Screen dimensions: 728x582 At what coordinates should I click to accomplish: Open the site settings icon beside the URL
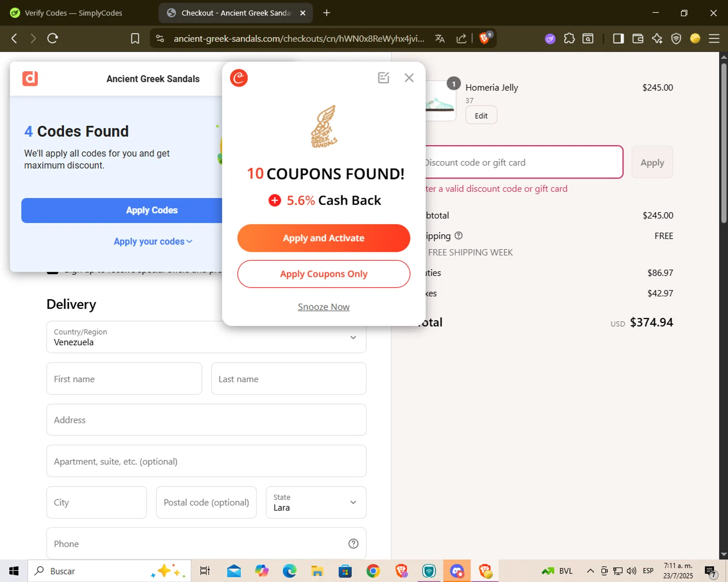pyautogui.click(x=160, y=38)
